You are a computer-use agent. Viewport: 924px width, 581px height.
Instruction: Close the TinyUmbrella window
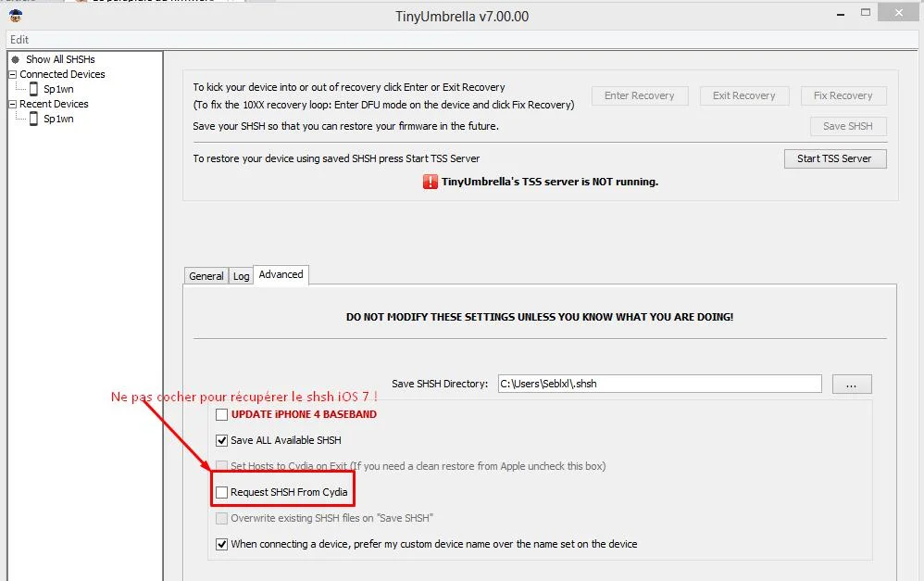[x=899, y=12]
